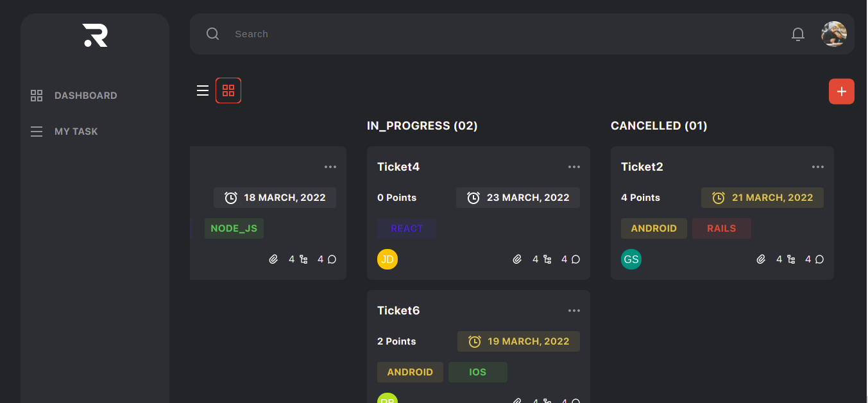Open the options menu on Ticket4
Screen dimensions: 868x403
[574, 166]
